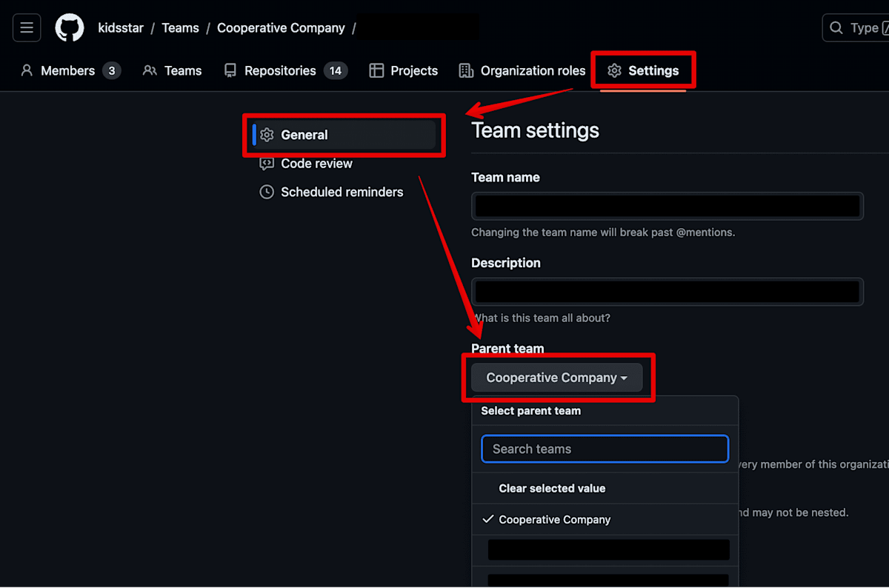
Task: Switch to the Teams tab
Action: point(173,71)
